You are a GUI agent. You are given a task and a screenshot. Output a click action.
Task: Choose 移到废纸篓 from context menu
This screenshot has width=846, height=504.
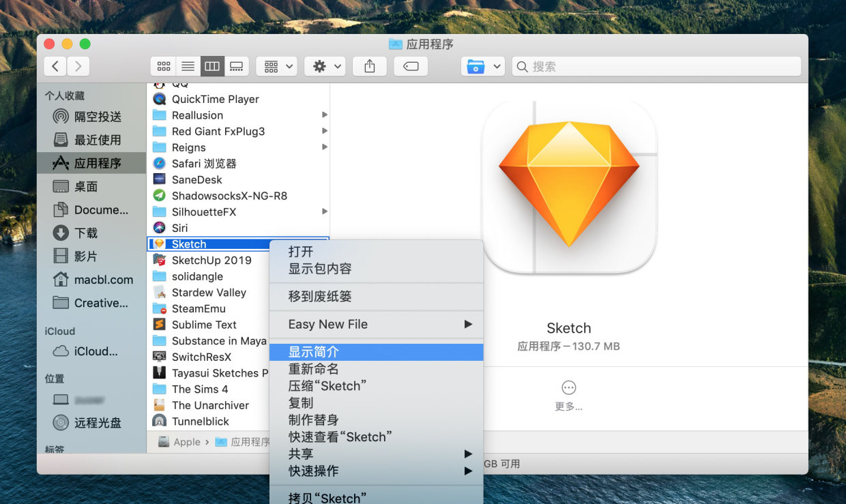[320, 297]
